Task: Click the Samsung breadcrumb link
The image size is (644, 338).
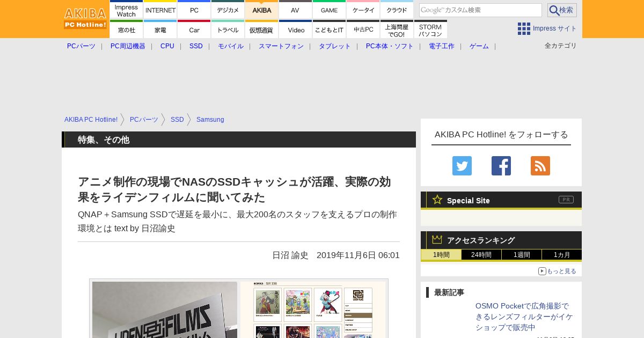Action: (210, 120)
